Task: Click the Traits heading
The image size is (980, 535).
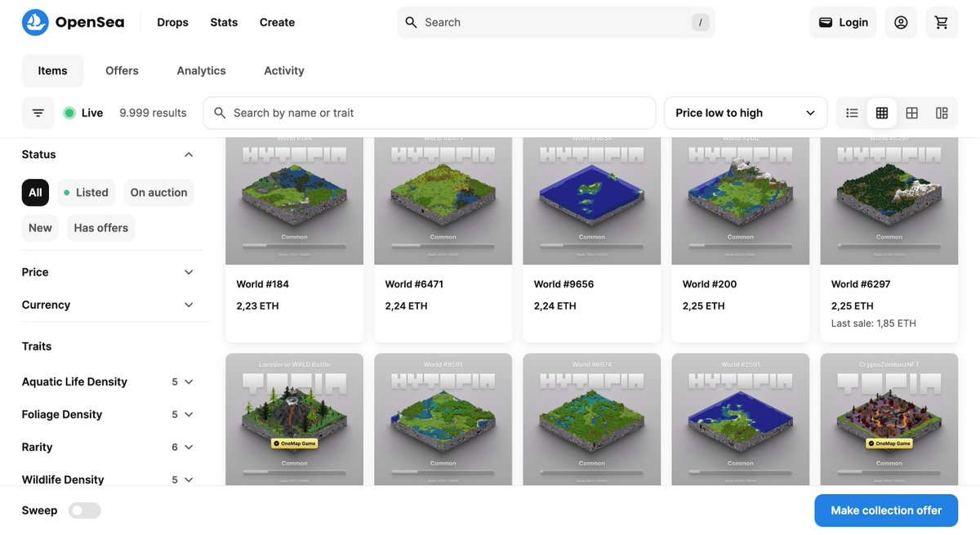Action: tap(37, 346)
